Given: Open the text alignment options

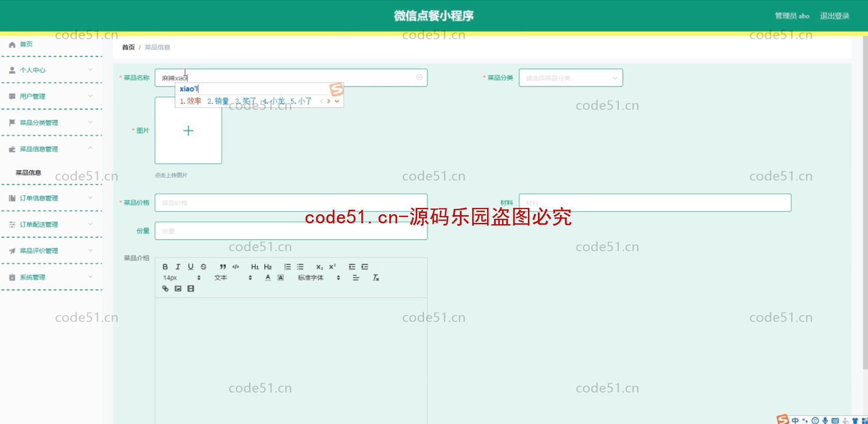Looking at the screenshot, I should pyautogui.click(x=356, y=278).
